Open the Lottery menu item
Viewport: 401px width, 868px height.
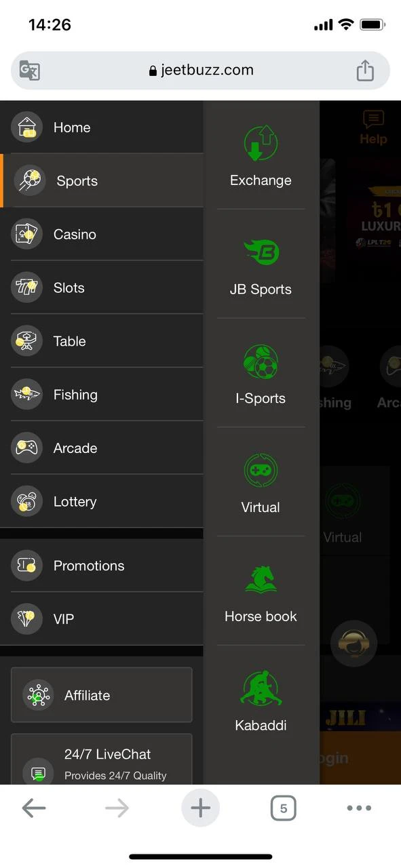click(102, 502)
